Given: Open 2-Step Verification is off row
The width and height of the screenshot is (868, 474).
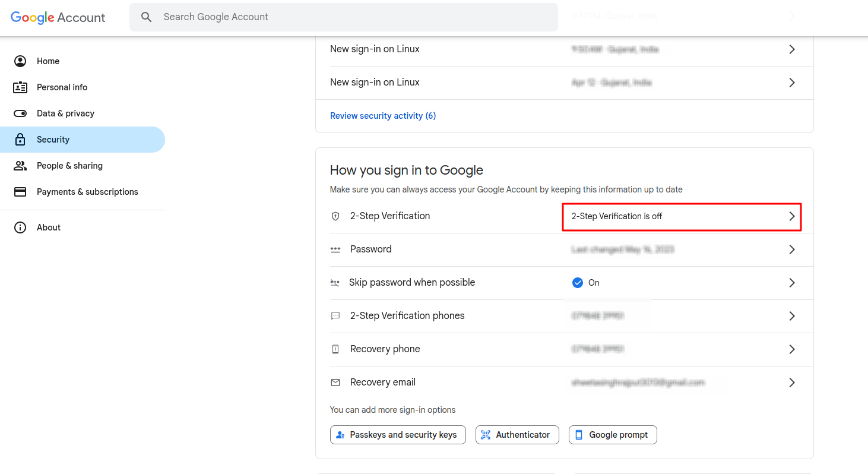Looking at the screenshot, I should [682, 216].
